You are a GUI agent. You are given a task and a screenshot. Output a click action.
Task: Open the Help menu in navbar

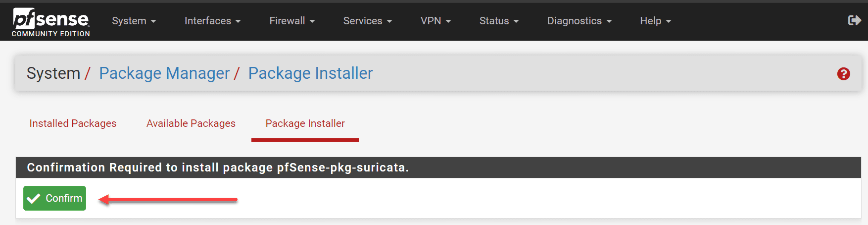click(655, 21)
